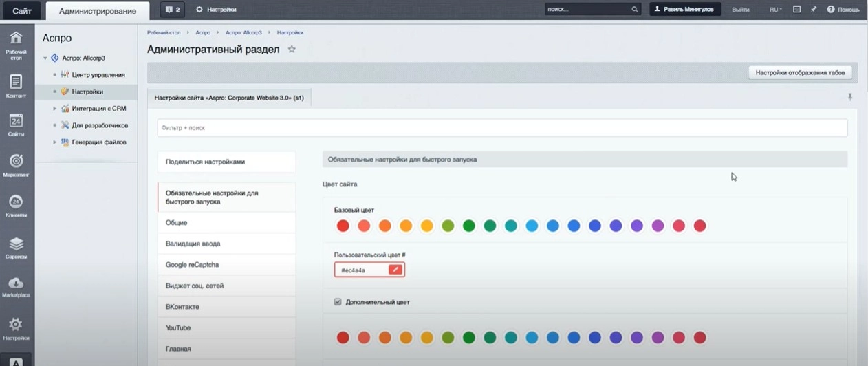
Task: Open the Сайты sidebar section
Action: [x=16, y=126]
